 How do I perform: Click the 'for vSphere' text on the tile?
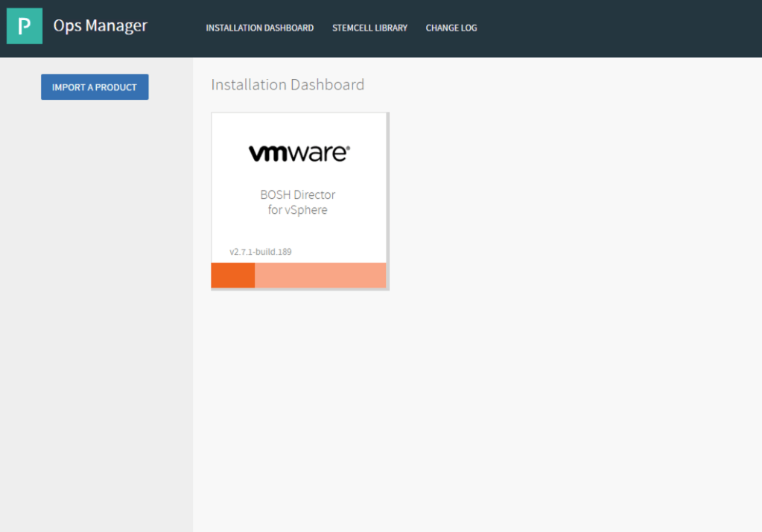pyautogui.click(x=298, y=210)
